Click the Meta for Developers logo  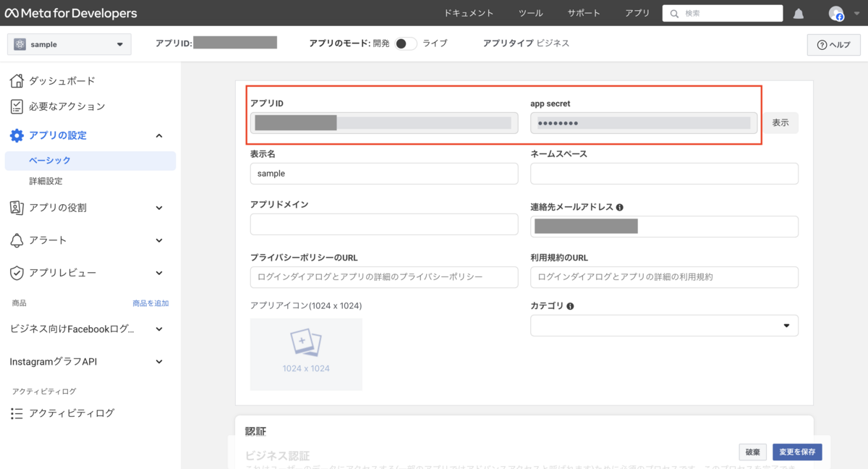[72, 13]
